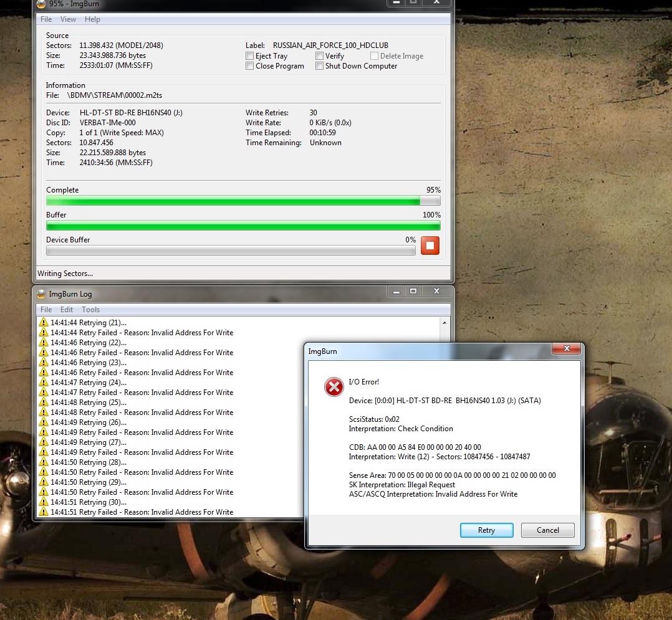Close the I/O Error dialog with X
This screenshot has height=620, width=672.
(x=566, y=349)
